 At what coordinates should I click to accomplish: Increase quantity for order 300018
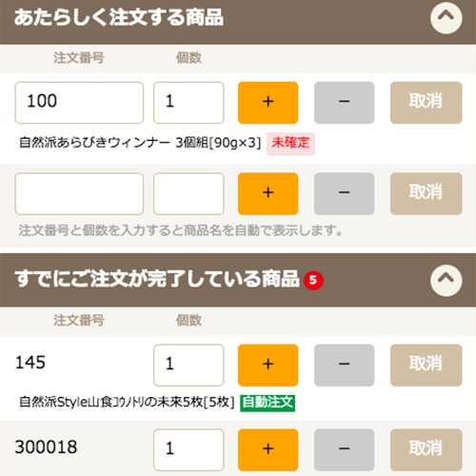click(268, 449)
